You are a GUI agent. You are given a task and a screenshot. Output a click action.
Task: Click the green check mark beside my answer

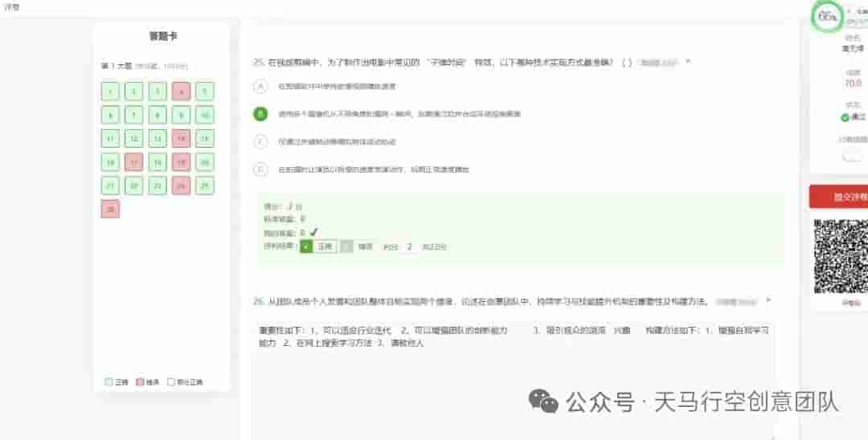[314, 233]
